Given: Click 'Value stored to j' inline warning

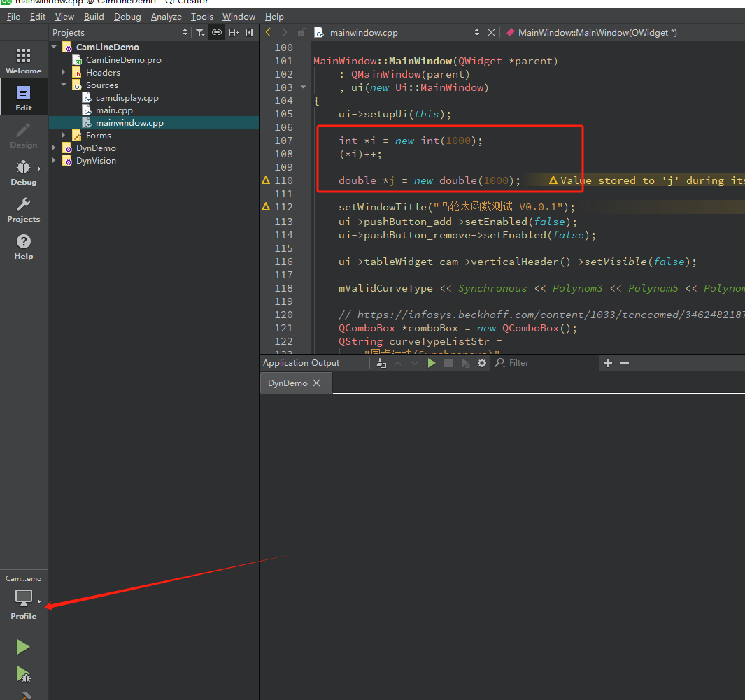Looking at the screenshot, I should coord(646,180).
